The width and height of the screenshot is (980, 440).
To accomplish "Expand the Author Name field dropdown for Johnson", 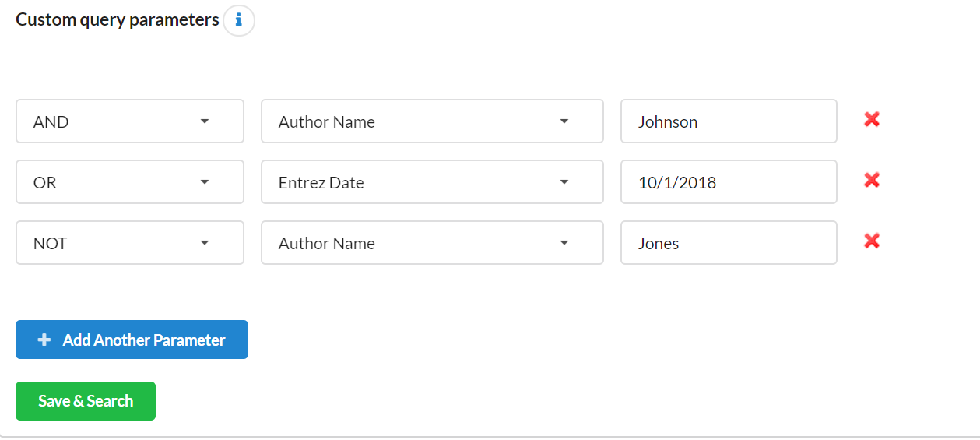I will pyautogui.click(x=431, y=121).
